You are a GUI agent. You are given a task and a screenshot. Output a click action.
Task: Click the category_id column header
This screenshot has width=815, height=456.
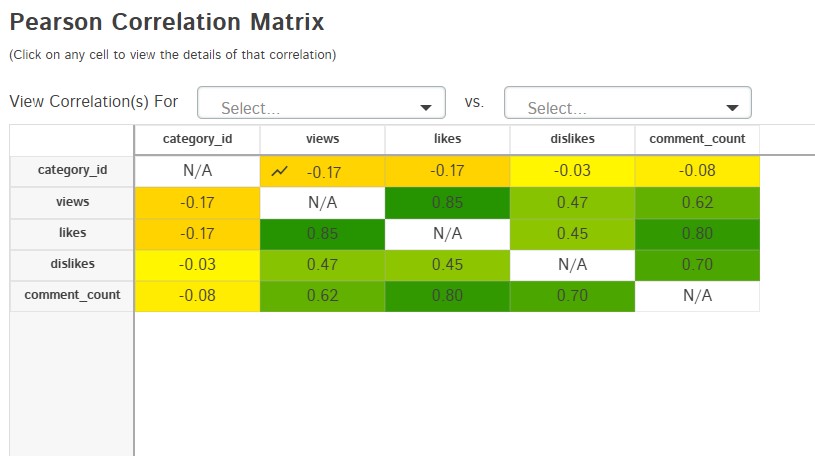[x=197, y=139]
